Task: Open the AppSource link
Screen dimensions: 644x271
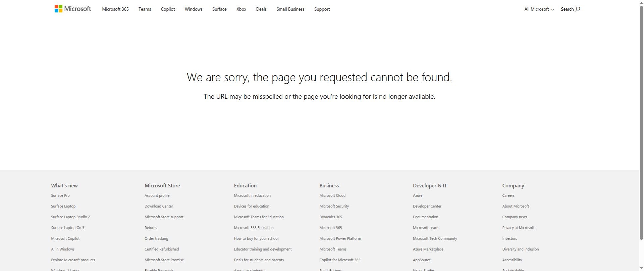Action: click(422, 260)
